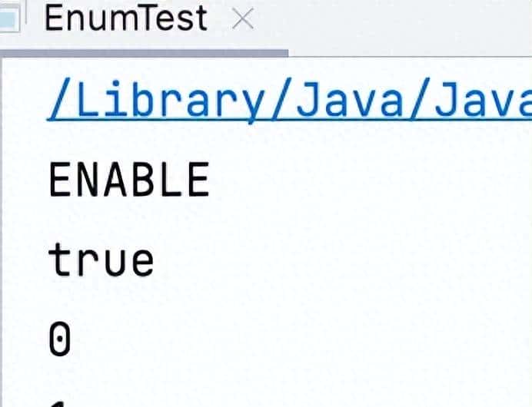The width and height of the screenshot is (532, 407).
Task: Click the ENABLE output line
Action: point(128,180)
